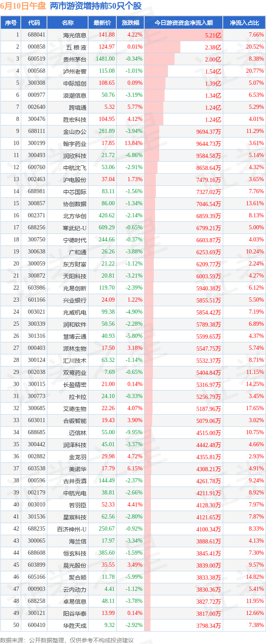Click the 序号 column header
Viewport: 266px width, 644px height.
pyautogui.click(x=11, y=23)
